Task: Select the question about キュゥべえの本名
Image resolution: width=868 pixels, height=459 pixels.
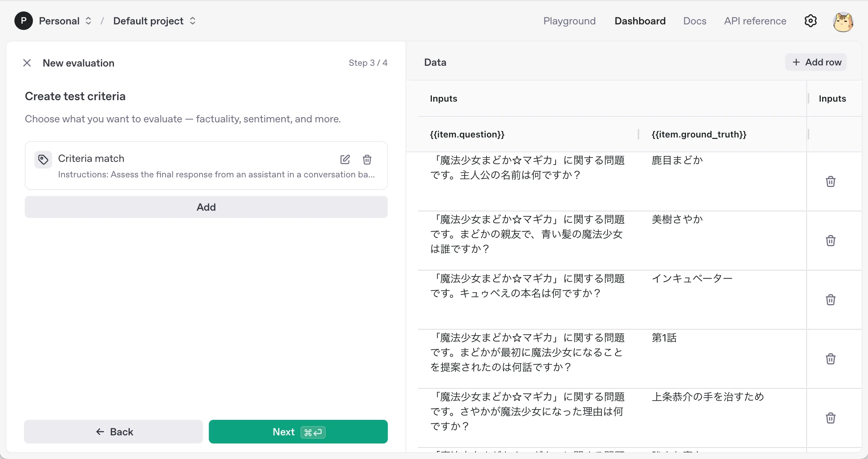Action: [527, 286]
